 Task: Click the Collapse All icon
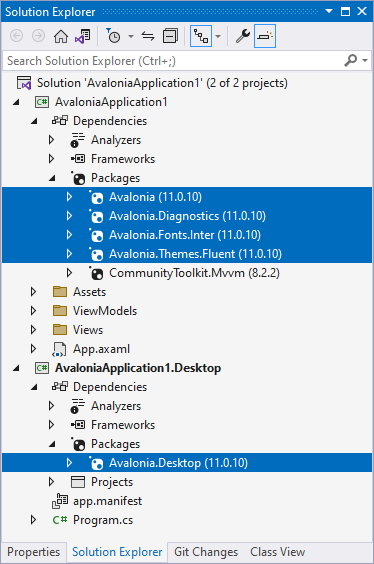[170, 36]
